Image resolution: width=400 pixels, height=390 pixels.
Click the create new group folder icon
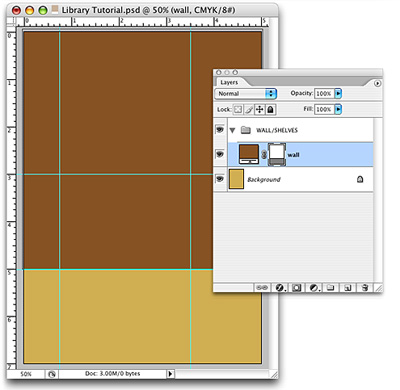click(330, 288)
